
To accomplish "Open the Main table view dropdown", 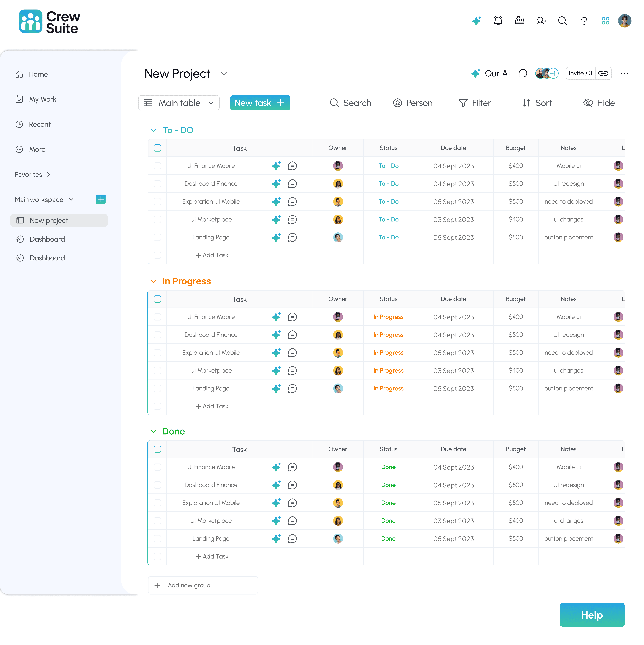I will tap(179, 103).
